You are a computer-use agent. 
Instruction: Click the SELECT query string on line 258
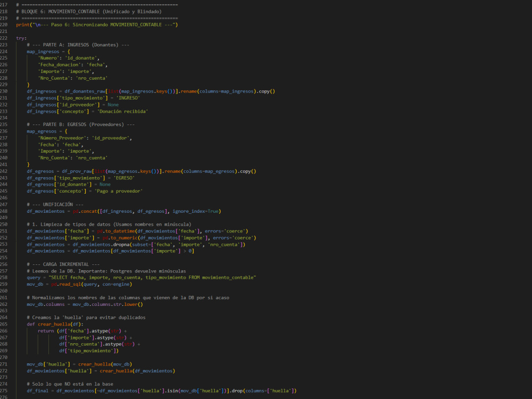[x=152, y=278]
